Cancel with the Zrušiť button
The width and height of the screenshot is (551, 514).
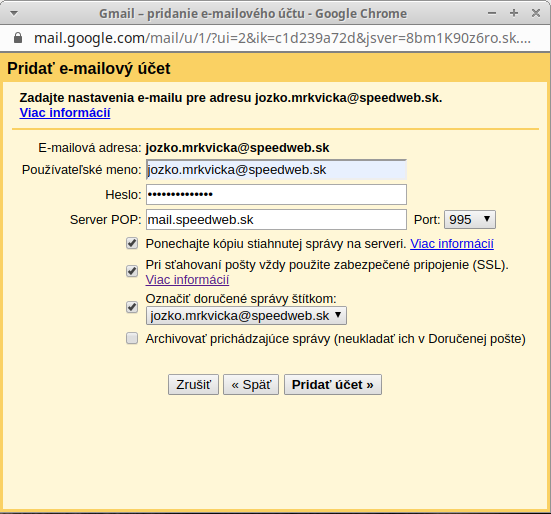click(x=193, y=384)
